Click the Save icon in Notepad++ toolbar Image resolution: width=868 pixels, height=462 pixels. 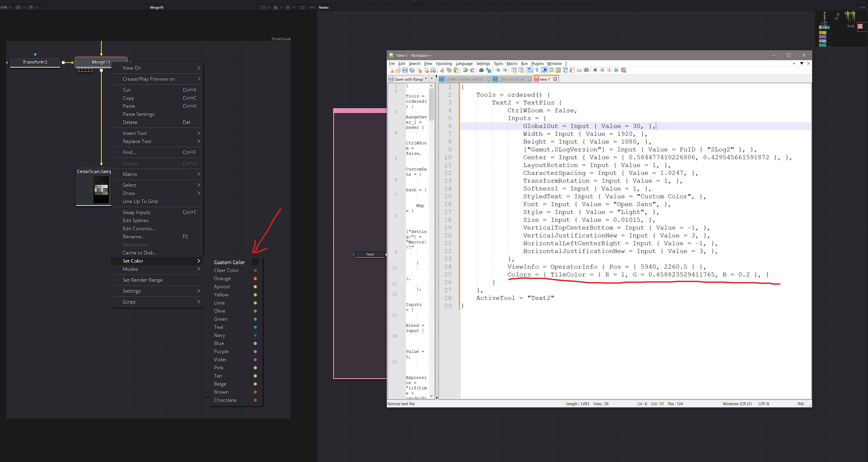[x=405, y=70]
